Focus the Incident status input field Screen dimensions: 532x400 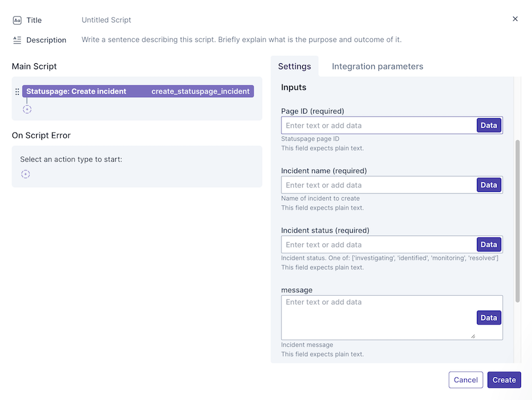point(379,245)
